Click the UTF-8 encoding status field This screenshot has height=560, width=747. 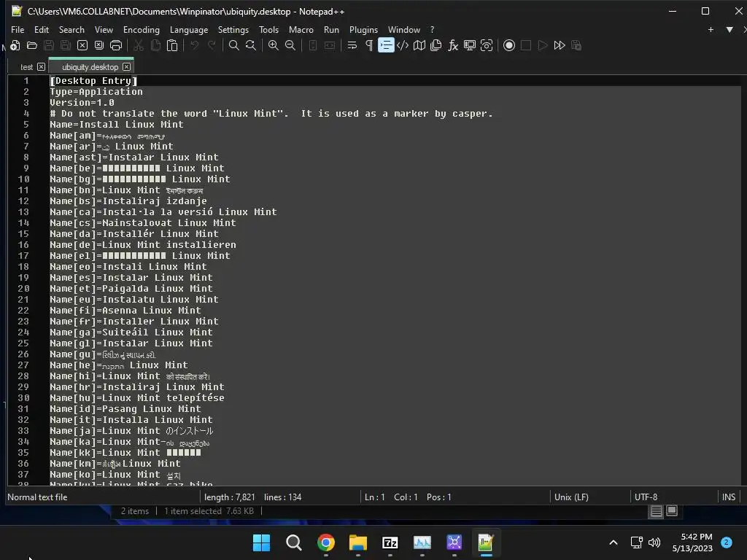coord(646,497)
